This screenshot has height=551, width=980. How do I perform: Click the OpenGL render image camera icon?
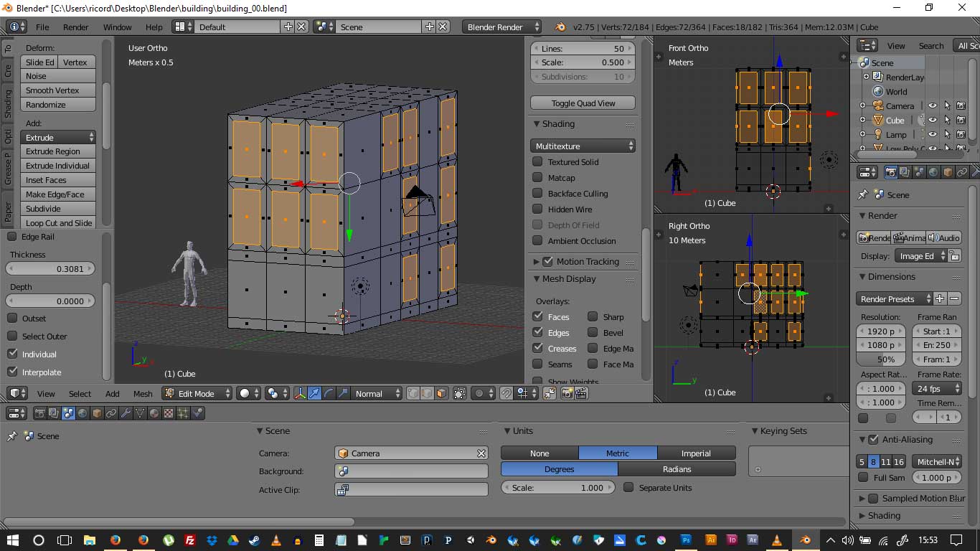point(567,393)
